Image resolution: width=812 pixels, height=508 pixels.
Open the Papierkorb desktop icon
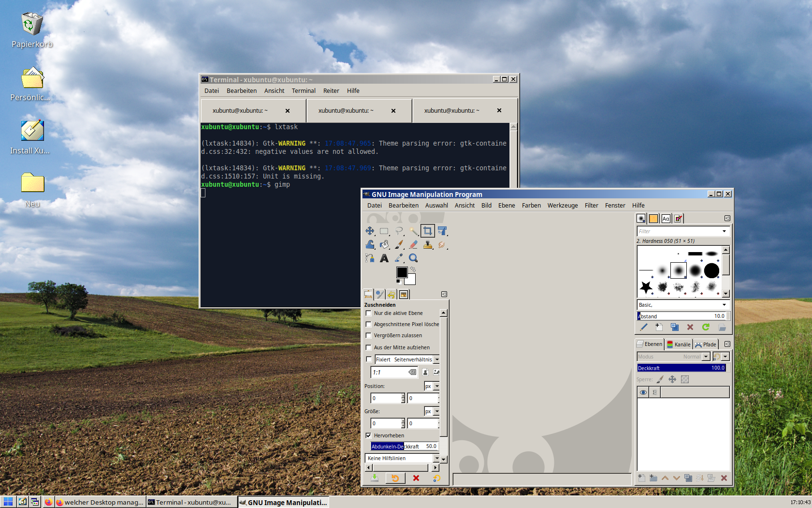pyautogui.click(x=32, y=30)
